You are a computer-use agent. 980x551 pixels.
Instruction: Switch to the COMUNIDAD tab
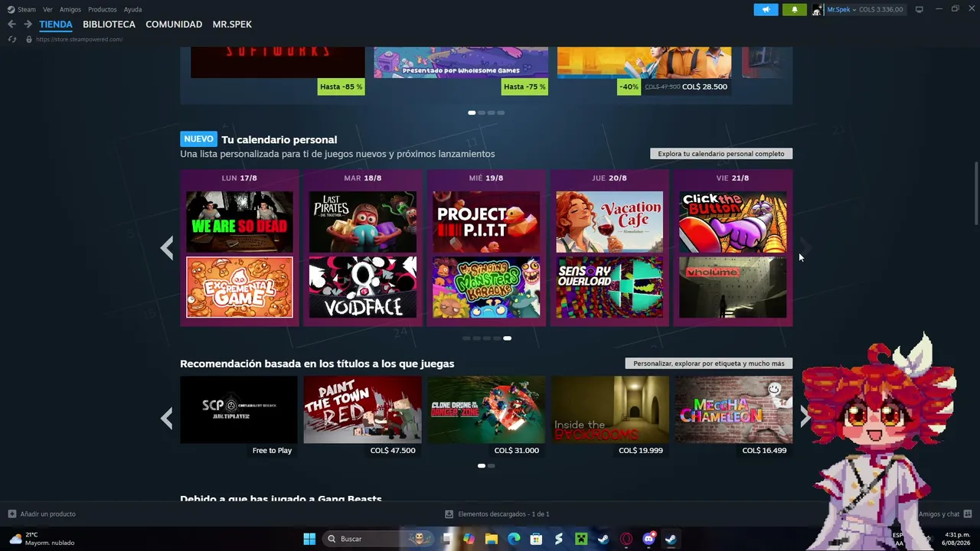click(174, 24)
